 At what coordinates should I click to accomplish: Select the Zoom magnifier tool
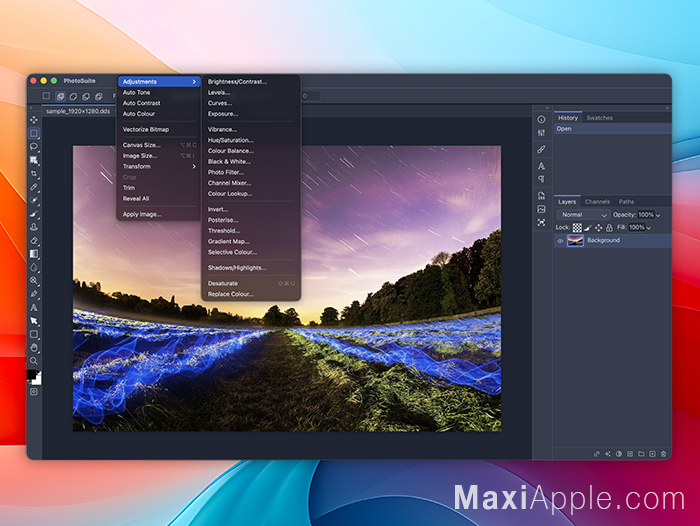[34, 361]
